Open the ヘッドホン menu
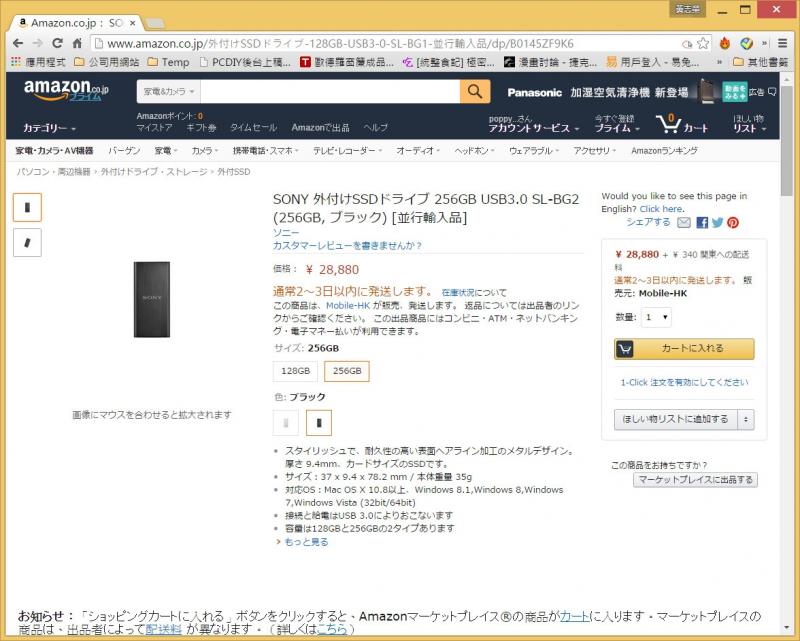This screenshot has height=641, width=800. coord(474,151)
